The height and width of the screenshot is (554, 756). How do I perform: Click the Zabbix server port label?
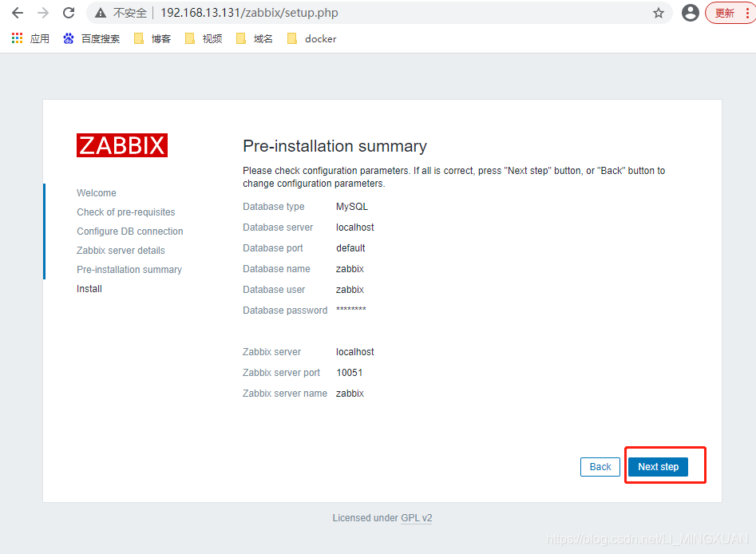[x=281, y=373]
